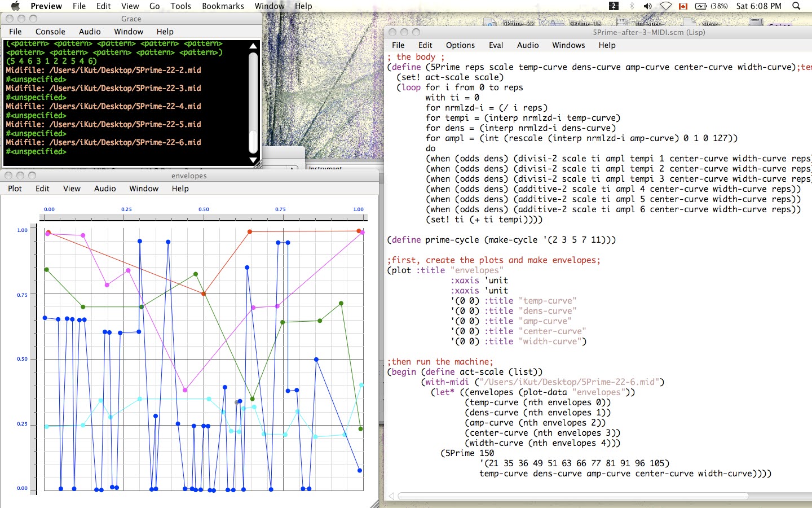812x508 pixels.
Task: Click the 5Prime-after-3-MIDI.scm window title
Action: (649, 32)
